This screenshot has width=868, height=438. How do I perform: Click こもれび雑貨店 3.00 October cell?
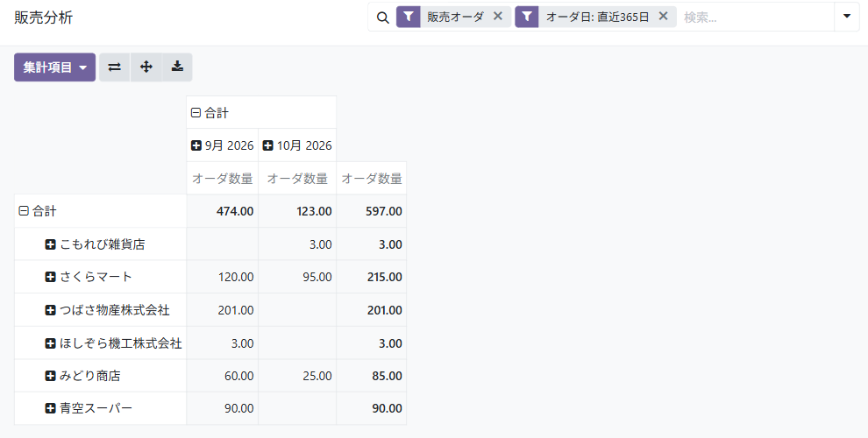point(297,244)
